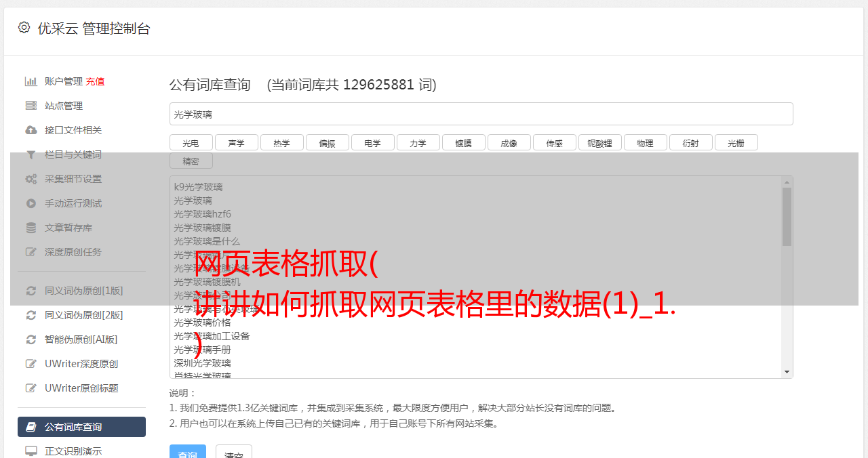Open the 公有词库查询 menu item
Screen dimensions: 868x458
click(x=81, y=427)
